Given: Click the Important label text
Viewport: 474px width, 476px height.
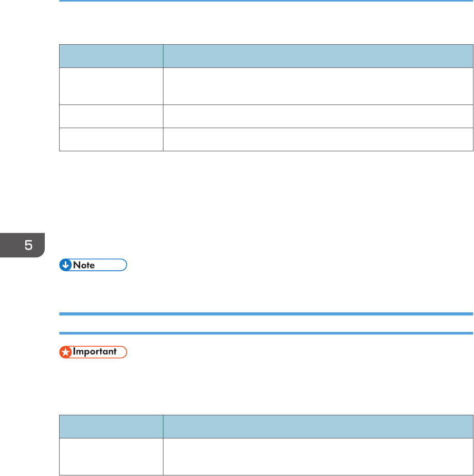Looking at the screenshot, I should [96, 352].
